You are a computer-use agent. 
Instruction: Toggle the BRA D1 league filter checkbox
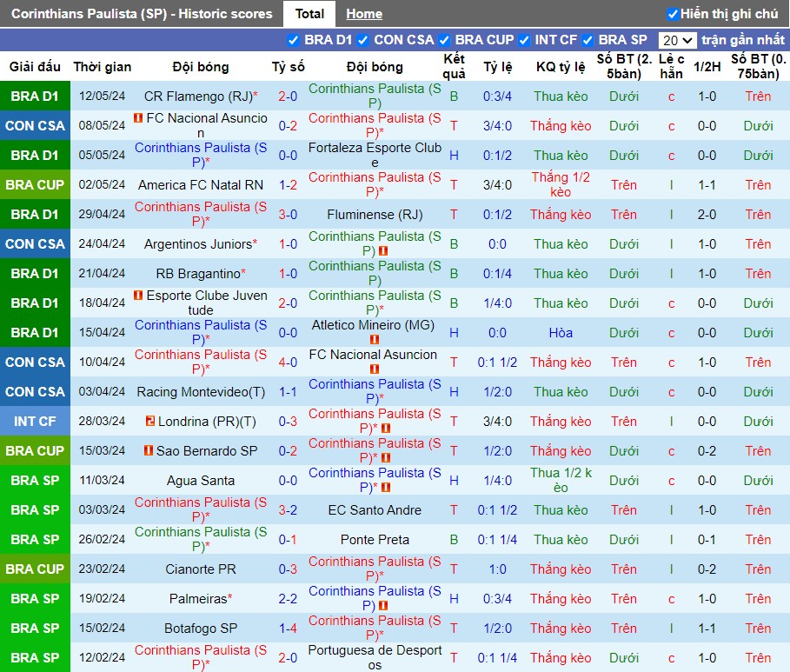pos(293,40)
